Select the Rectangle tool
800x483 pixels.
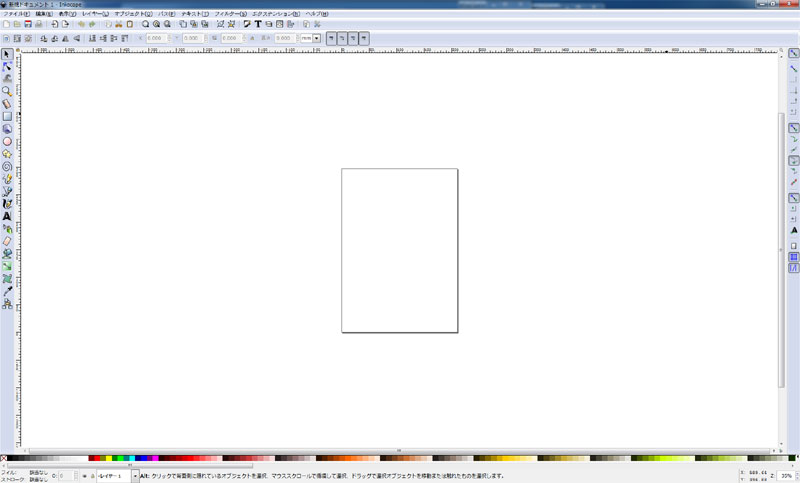tap(7, 116)
